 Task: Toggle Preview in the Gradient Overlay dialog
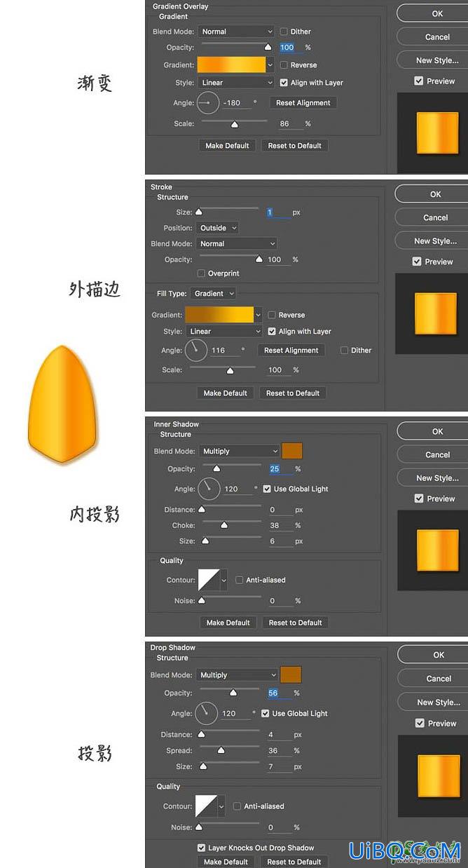pyautogui.click(x=419, y=81)
